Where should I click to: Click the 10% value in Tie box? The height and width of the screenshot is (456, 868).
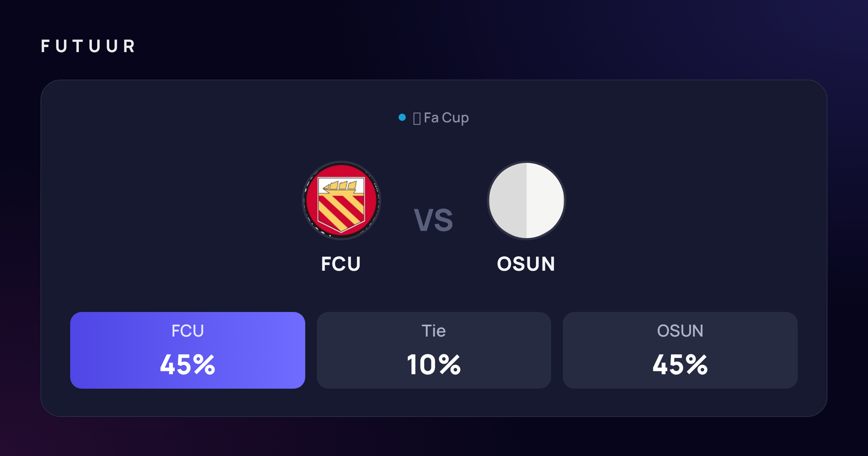click(x=434, y=364)
